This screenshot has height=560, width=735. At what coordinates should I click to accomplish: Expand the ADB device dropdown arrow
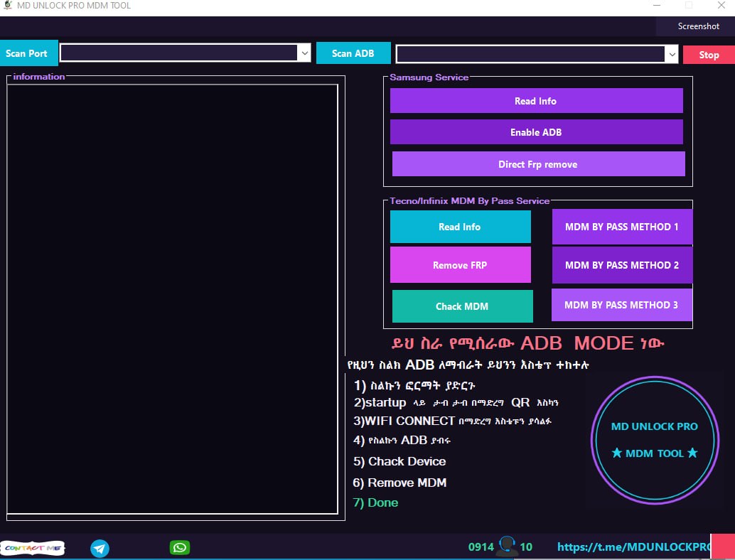click(x=672, y=54)
